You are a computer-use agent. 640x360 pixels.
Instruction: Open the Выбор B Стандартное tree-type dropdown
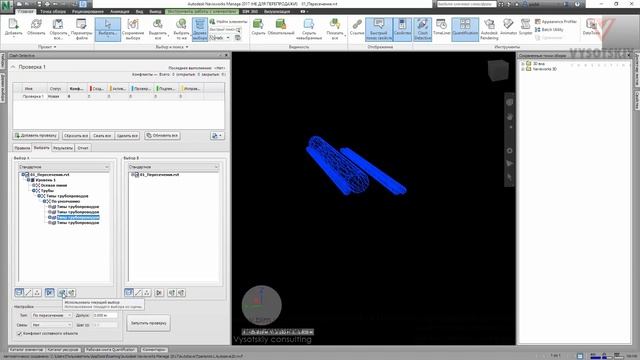tap(174, 167)
